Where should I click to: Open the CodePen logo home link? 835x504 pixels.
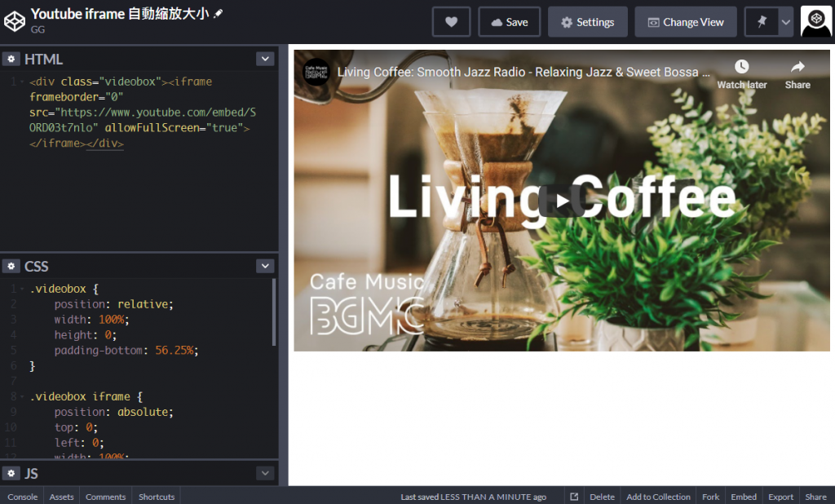coord(15,22)
